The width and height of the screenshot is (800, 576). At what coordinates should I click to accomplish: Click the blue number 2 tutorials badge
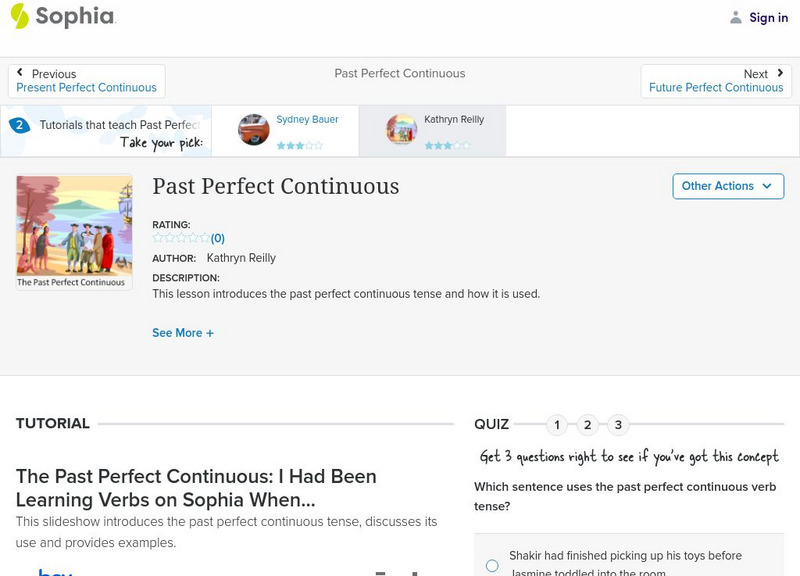tap(19, 125)
